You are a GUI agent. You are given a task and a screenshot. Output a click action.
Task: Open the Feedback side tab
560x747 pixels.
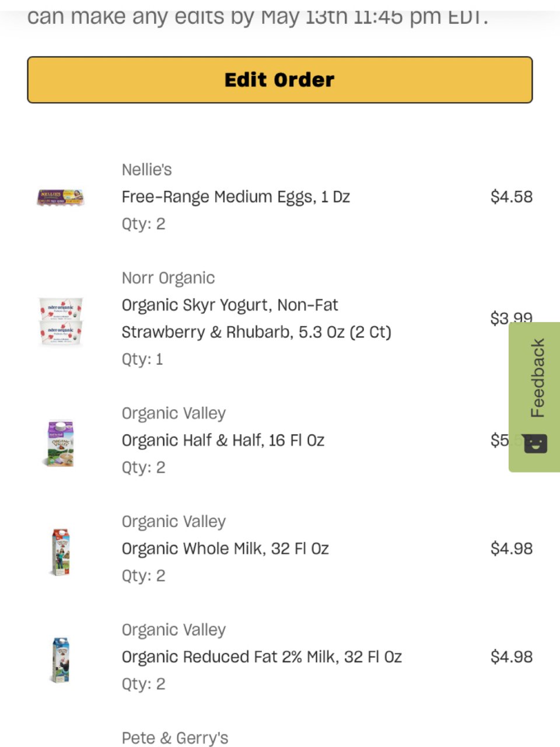[x=534, y=397]
